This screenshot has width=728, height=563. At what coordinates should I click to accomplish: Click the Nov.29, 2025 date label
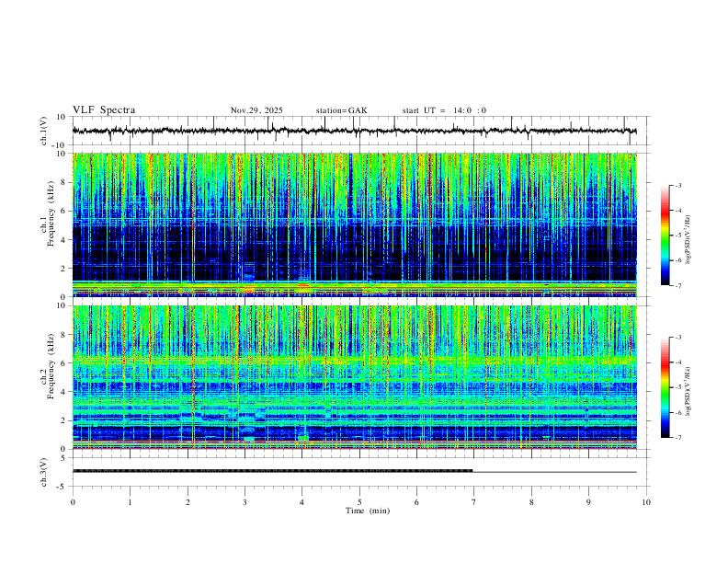(x=256, y=110)
